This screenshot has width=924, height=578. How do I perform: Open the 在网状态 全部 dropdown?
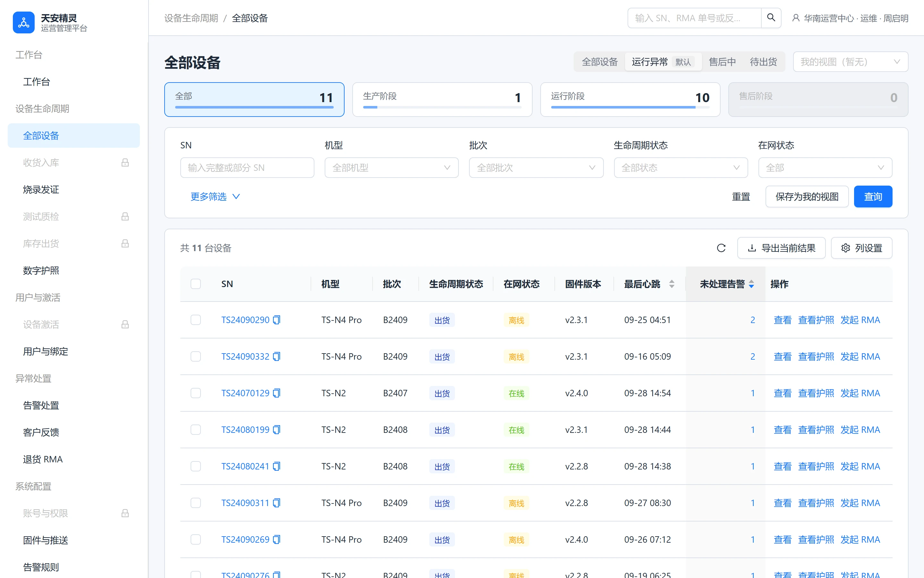(x=825, y=168)
